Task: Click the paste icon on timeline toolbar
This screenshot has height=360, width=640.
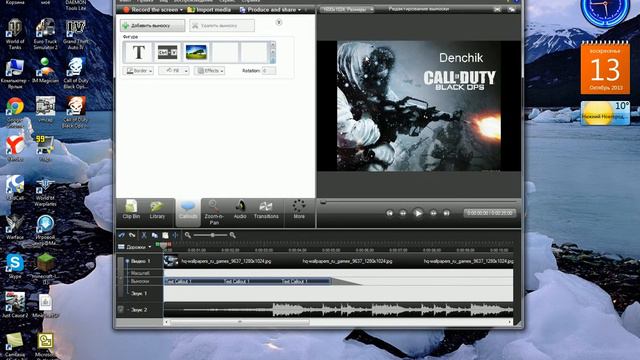Action: tap(165, 235)
